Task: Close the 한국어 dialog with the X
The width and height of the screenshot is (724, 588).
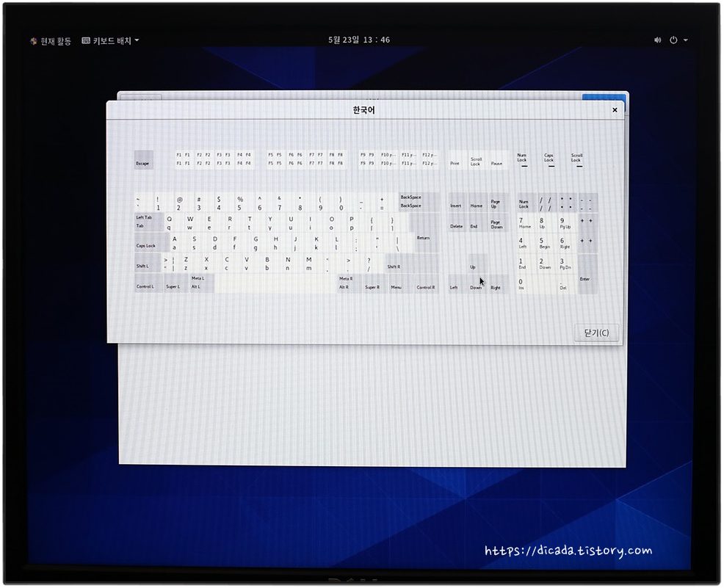Action: 615,110
